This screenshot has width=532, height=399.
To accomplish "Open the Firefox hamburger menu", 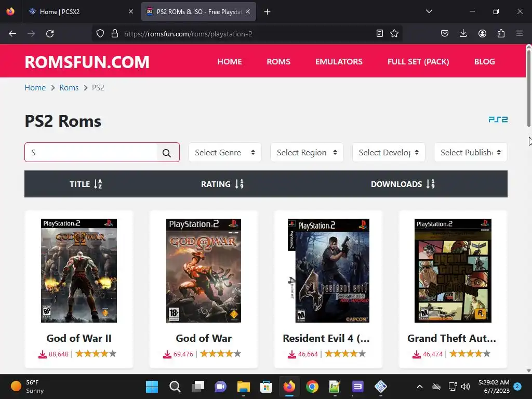I will [x=520, y=33].
